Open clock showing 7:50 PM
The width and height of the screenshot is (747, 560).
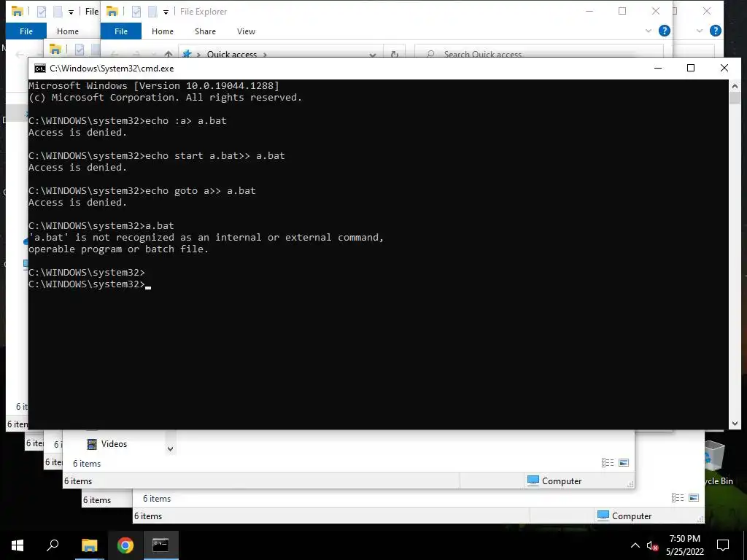click(x=684, y=545)
